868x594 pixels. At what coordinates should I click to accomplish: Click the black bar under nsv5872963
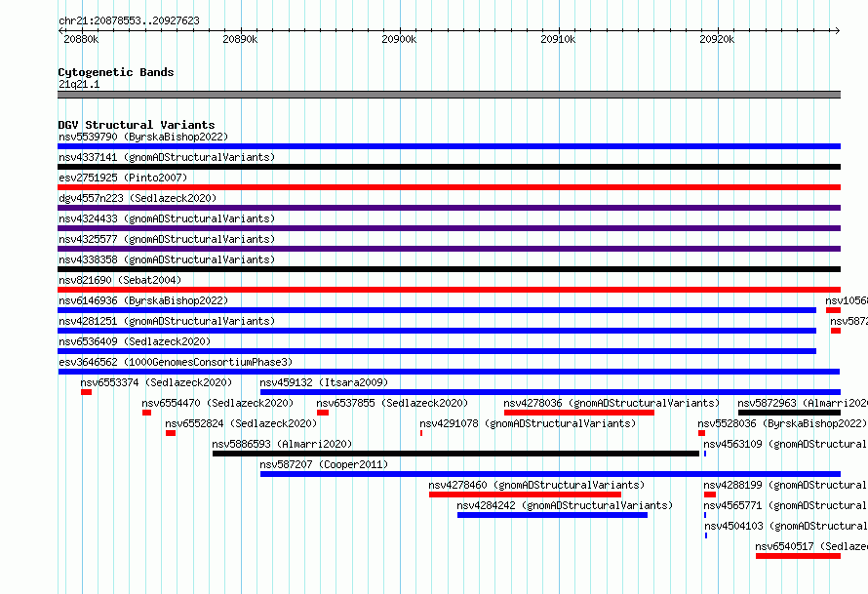tap(789, 413)
